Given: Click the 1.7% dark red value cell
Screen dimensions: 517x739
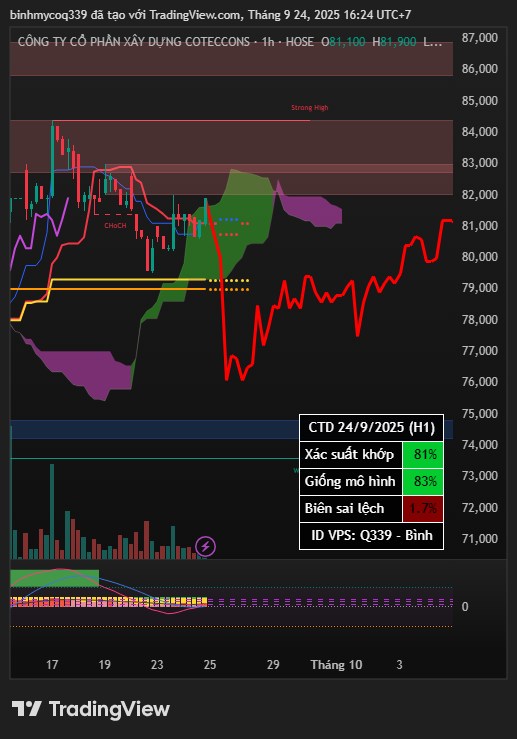Looking at the screenshot, I should tap(423, 508).
